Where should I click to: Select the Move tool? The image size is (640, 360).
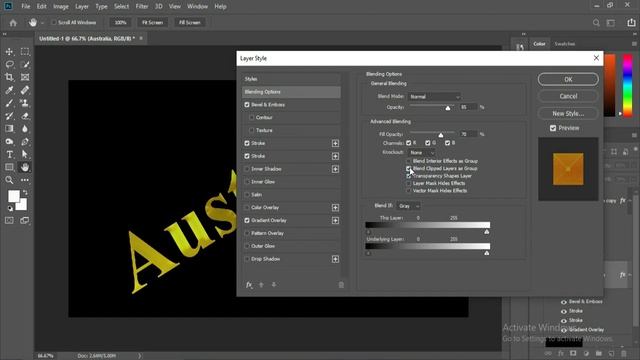pyautogui.click(x=9, y=52)
